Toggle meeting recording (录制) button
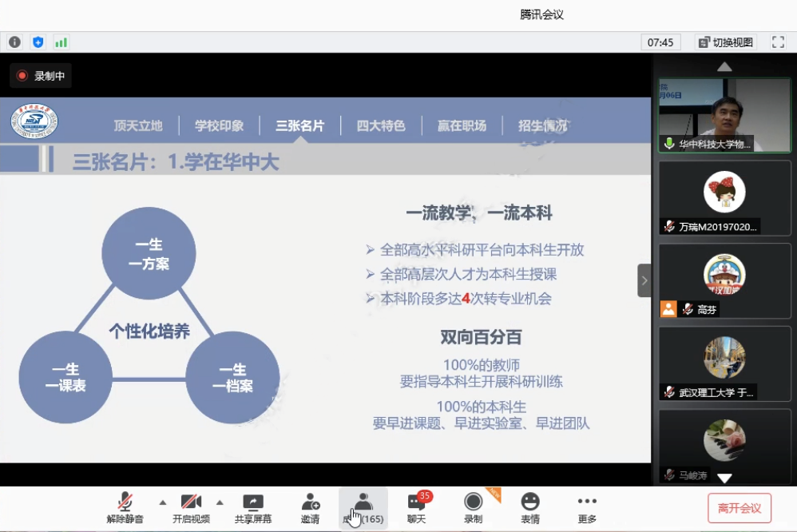 [473, 508]
